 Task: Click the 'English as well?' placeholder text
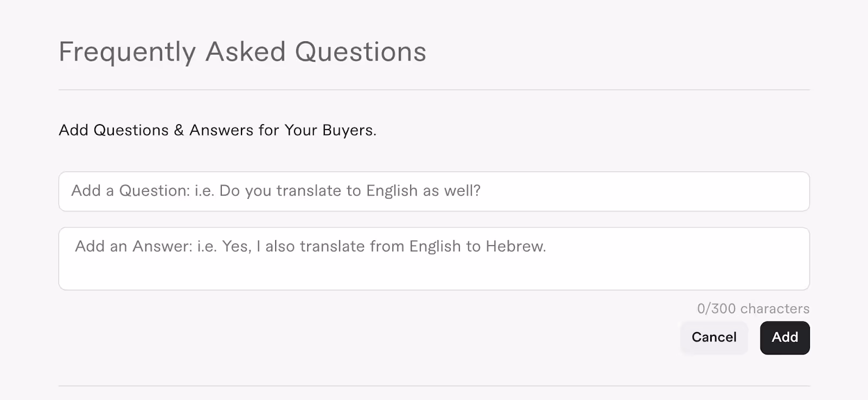point(423,191)
